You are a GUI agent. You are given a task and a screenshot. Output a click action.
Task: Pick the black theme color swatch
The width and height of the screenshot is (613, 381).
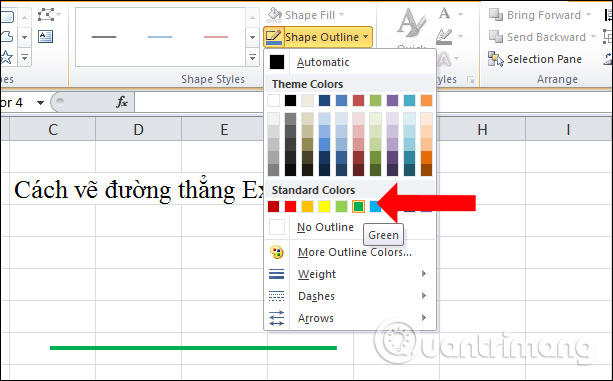pos(290,100)
